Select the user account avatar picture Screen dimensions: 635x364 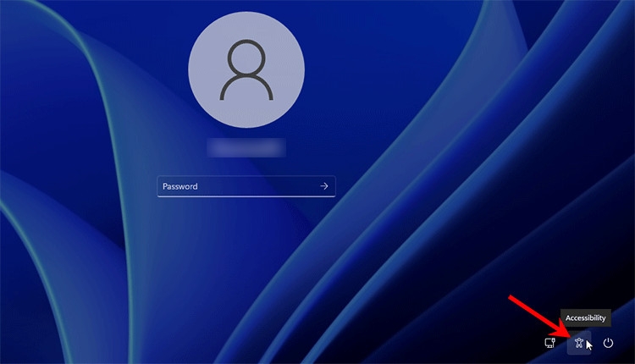pyautogui.click(x=246, y=69)
